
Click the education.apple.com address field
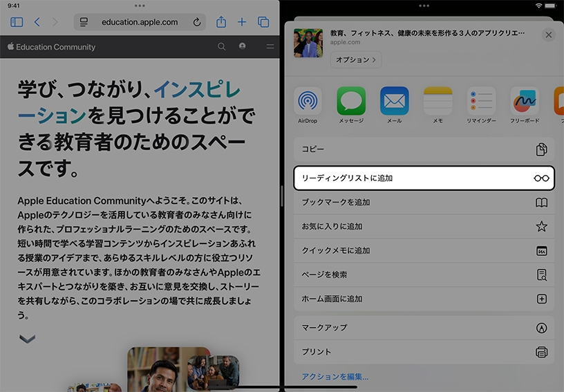(x=139, y=22)
